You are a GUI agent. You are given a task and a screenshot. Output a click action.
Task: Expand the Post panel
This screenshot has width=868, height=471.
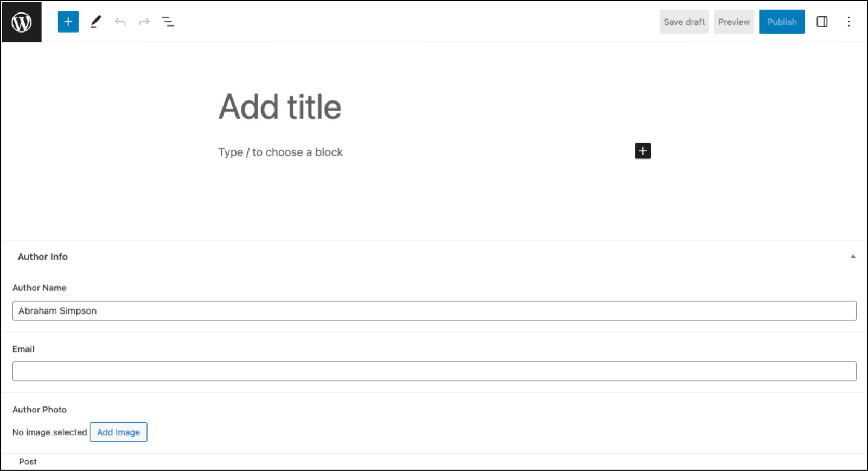[x=28, y=461]
